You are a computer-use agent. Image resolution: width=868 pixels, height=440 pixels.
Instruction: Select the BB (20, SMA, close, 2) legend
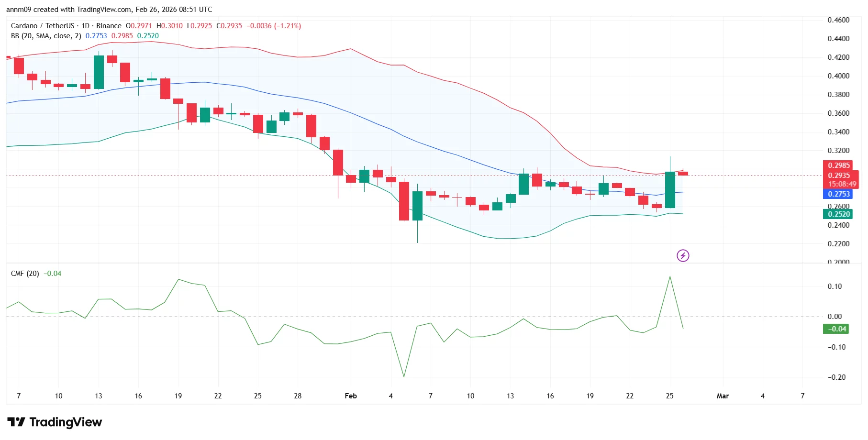[45, 35]
